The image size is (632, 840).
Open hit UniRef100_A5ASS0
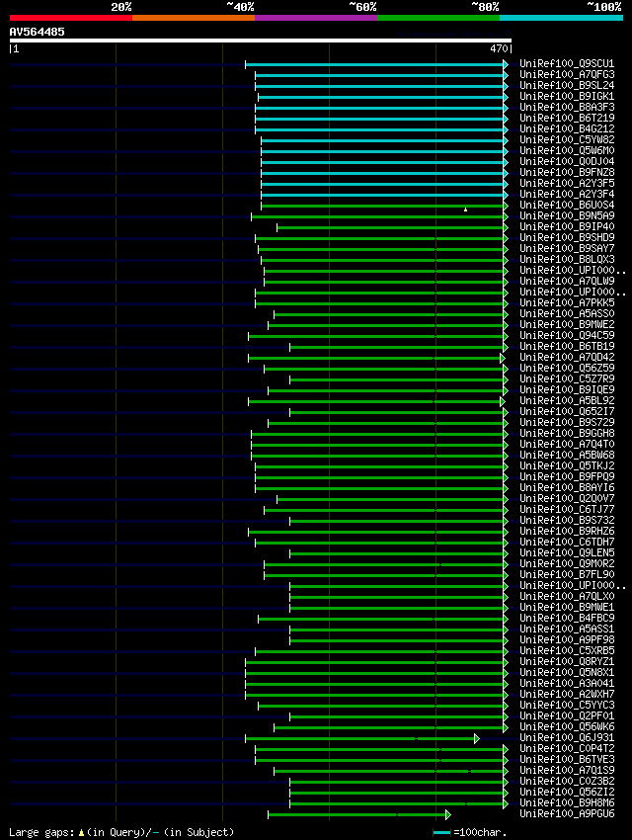point(567,313)
